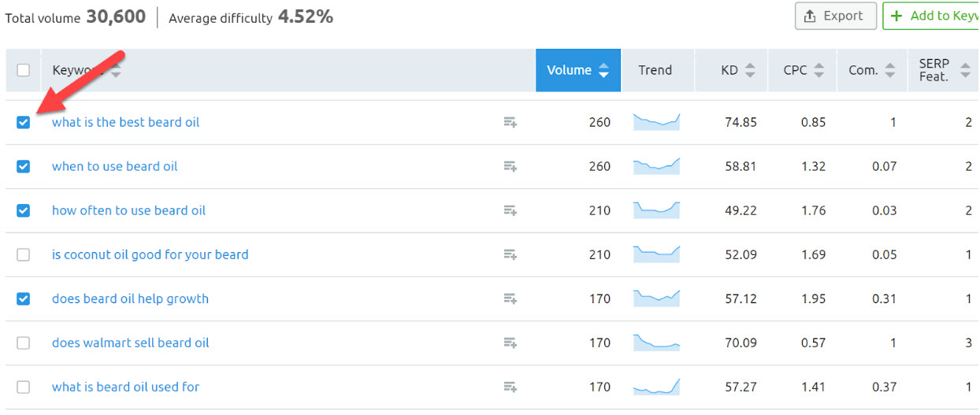
Task: Sort by SERP Feat. column header
Action: point(942,70)
